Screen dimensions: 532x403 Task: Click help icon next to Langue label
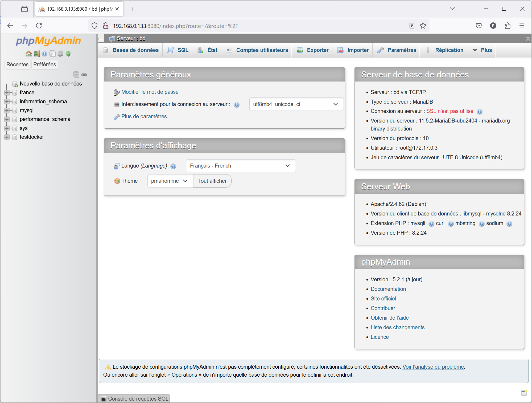173,166
